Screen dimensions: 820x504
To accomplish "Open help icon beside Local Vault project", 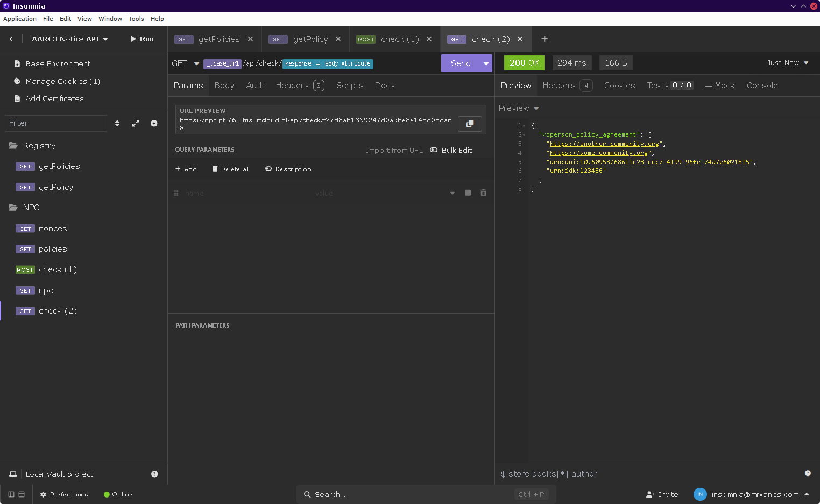I will tap(154, 474).
